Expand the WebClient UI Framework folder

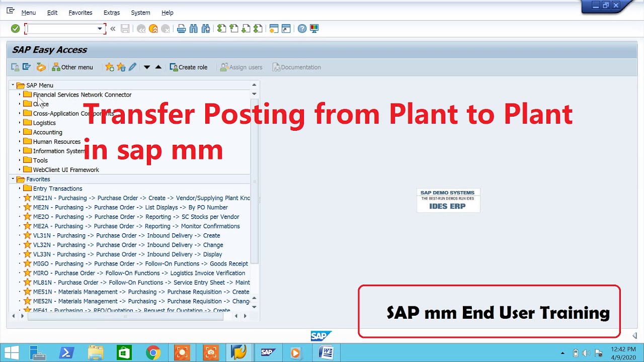(x=20, y=169)
